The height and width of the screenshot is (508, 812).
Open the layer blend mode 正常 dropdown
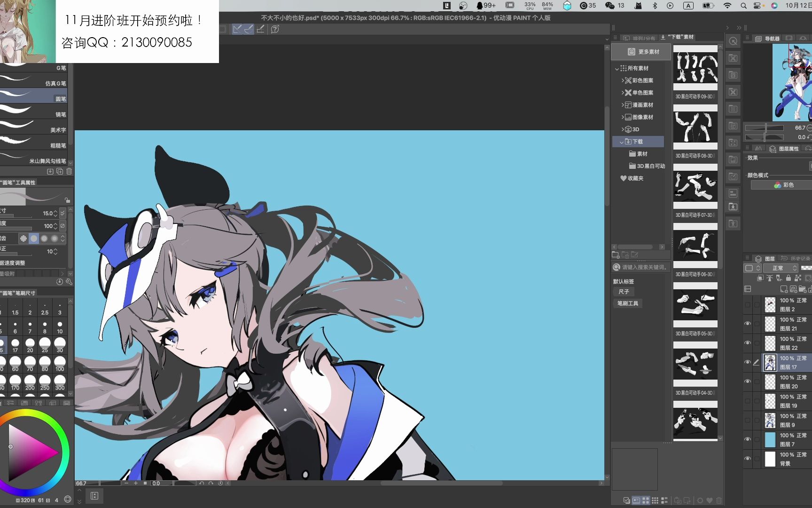(x=781, y=268)
